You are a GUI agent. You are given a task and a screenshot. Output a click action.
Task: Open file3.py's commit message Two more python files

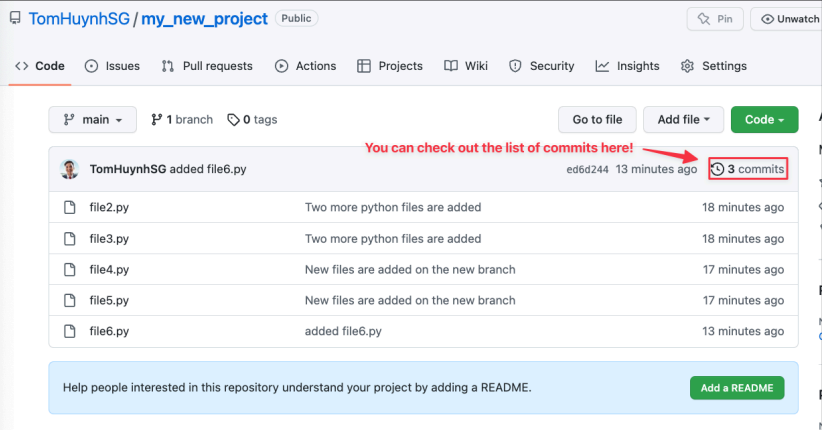(393, 239)
